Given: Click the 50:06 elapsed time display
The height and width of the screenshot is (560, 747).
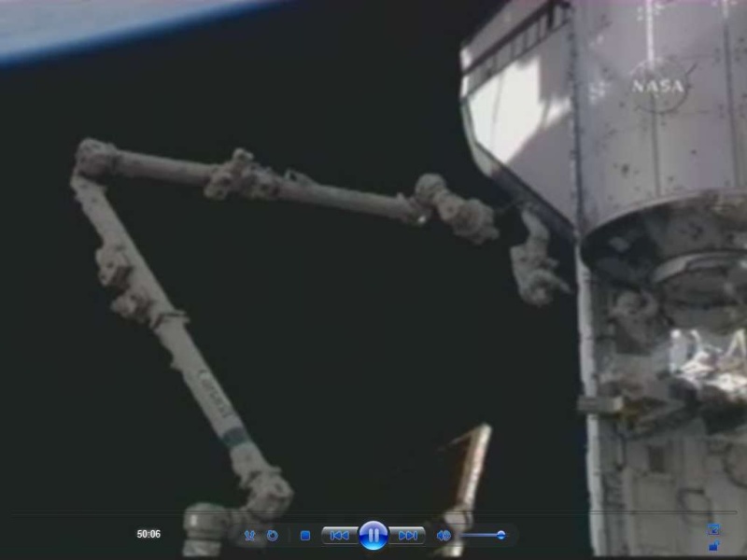Looking at the screenshot, I should (x=148, y=534).
